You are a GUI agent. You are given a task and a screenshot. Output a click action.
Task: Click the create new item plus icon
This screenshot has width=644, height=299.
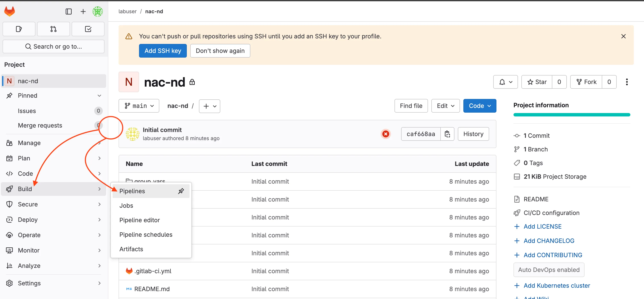pyautogui.click(x=83, y=11)
